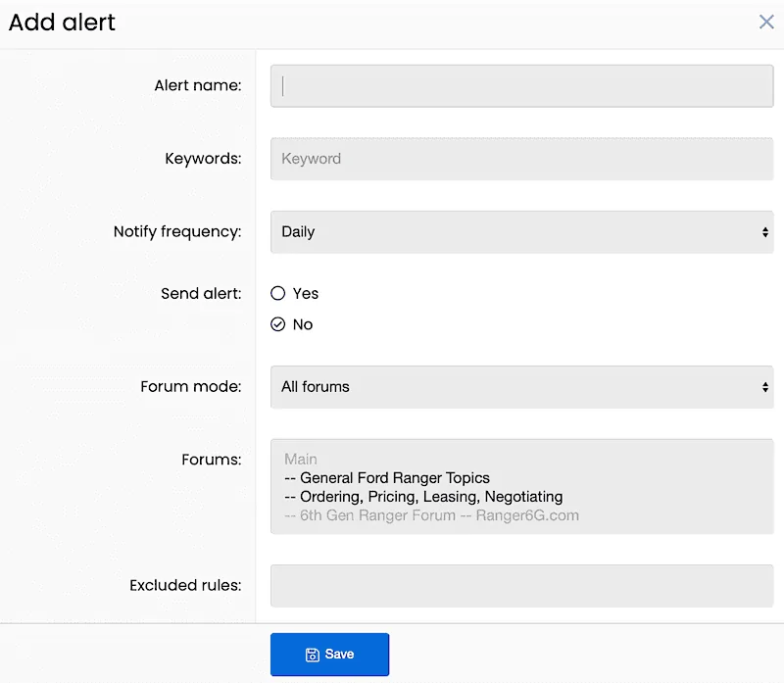The height and width of the screenshot is (683, 784).
Task: Click the Alert name label
Action: 198,85
